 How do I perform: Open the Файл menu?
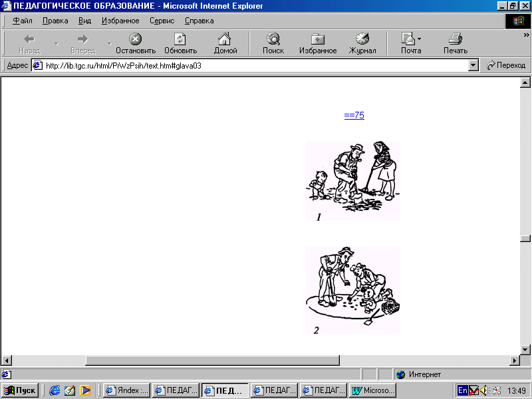click(x=23, y=21)
